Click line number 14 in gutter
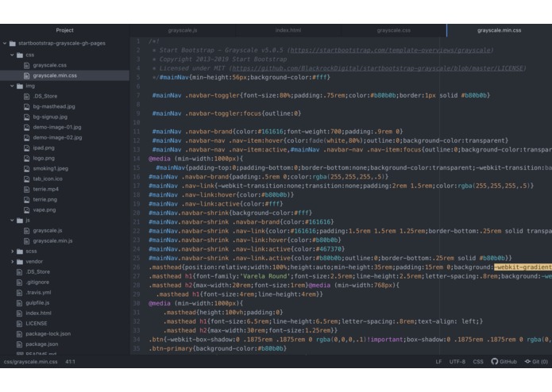Screen dimensions: 552x392 coord(137,159)
